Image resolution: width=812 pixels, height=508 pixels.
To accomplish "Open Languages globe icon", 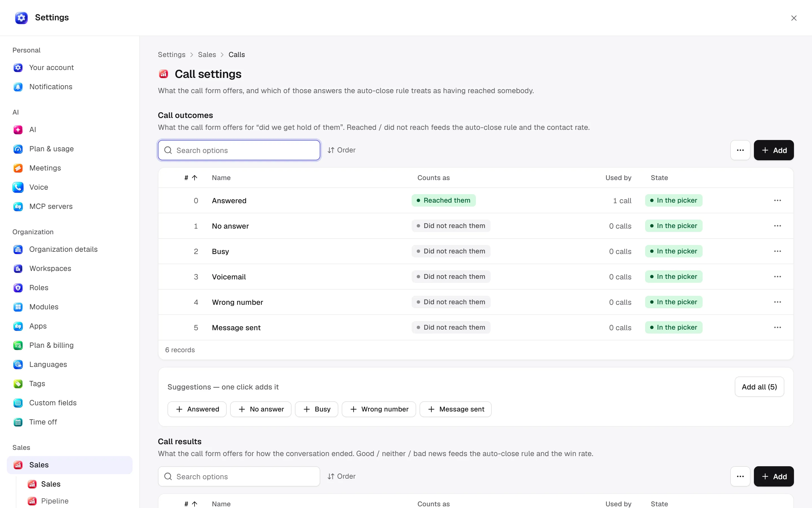I will 18,364.
